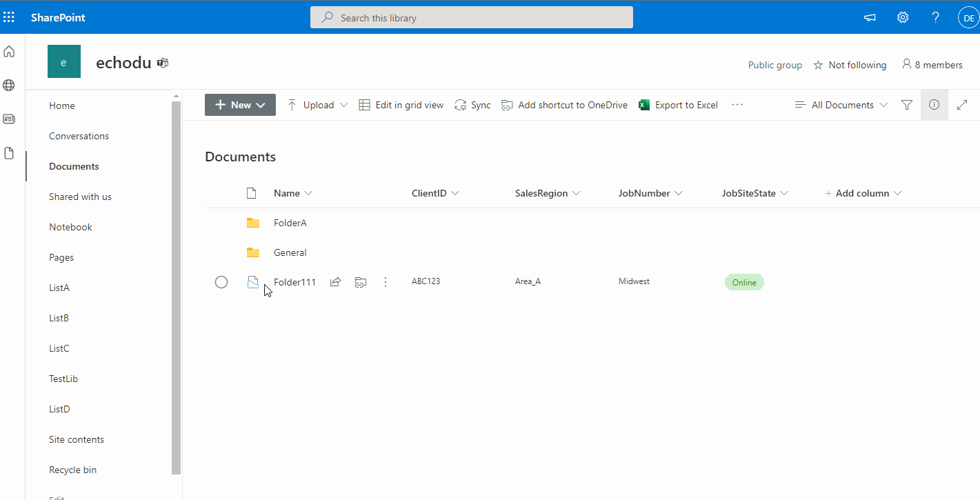Screen dimensions: 980x500
Task: Open the Name column header dropdown
Action: click(x=293, y=193)
